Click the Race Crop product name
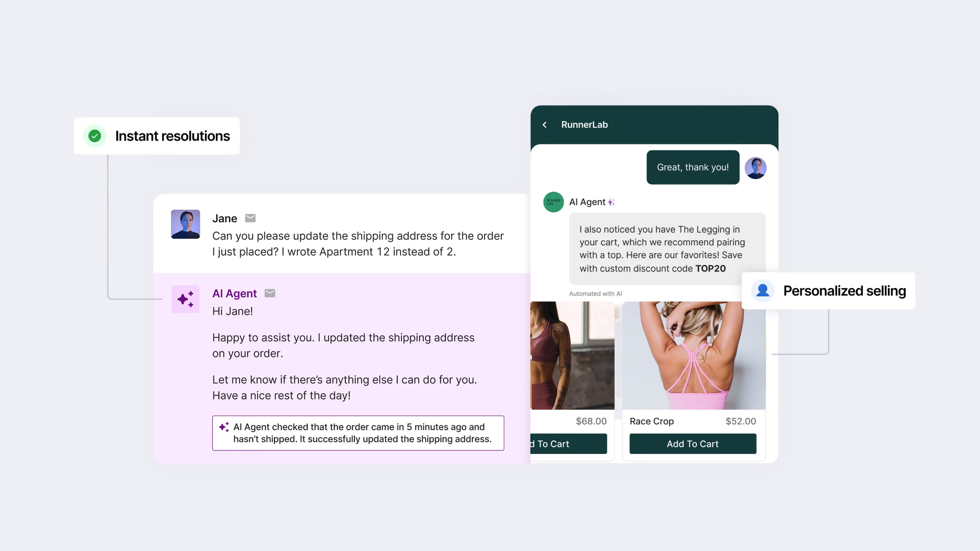Screen dimensions: 980x551 [x=652, y=421]
